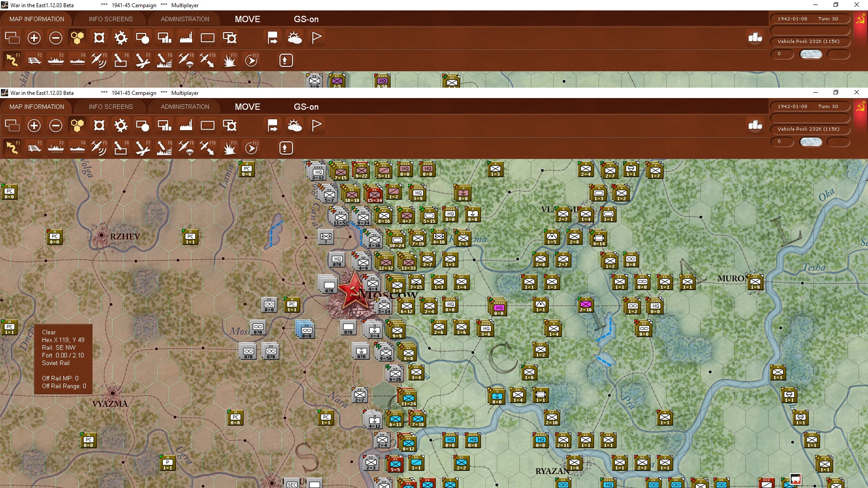Click flag-with-arrow icon in front window
Viewport: 868px width, 488px height.
273,126
